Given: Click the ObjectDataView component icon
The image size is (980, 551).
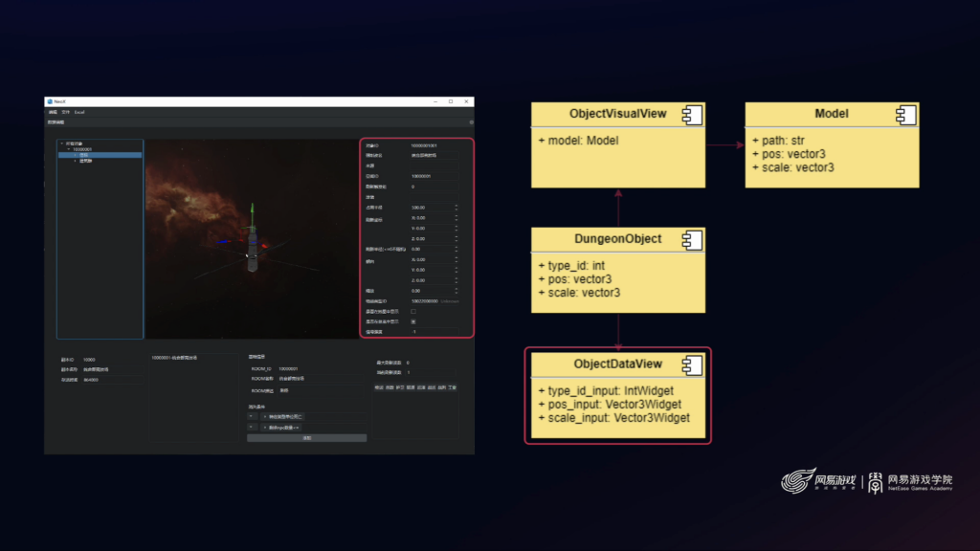Looking at the screenshot, I should pyautogui.click(x=692, y=365).
